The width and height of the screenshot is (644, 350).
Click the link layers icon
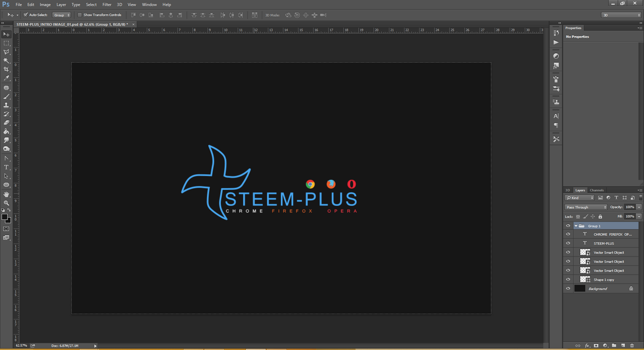click(x=578, y=345)
